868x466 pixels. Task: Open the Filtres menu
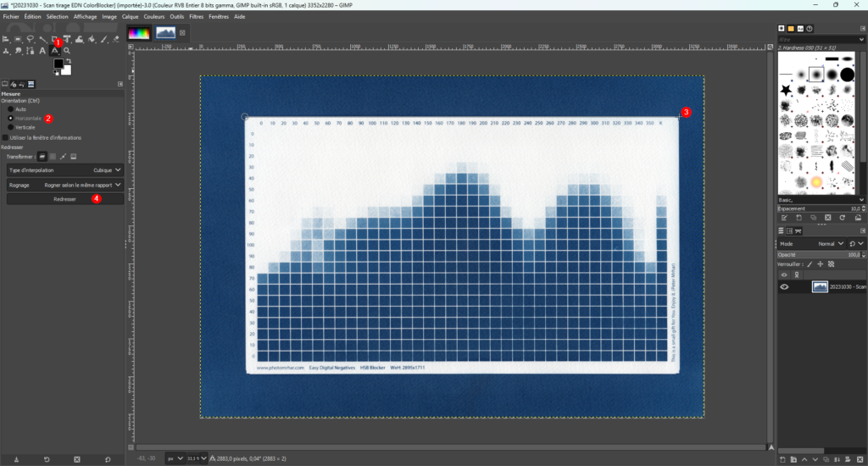click(196, 17)
